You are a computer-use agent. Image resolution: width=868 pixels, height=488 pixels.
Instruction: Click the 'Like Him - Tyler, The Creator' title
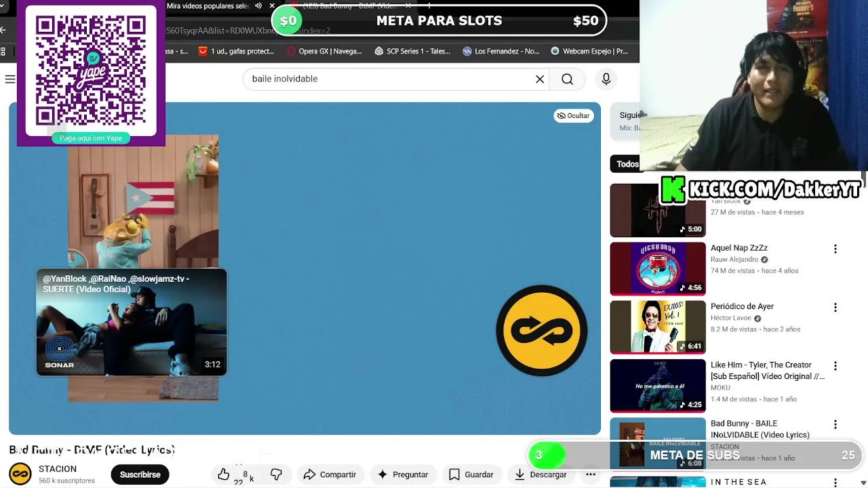(768, 370)
